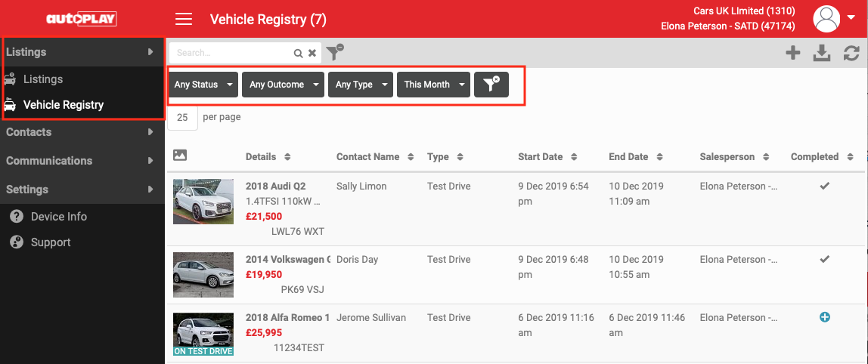Click the £21,500 price
This screenshot has width=868, height=364.
pyautogui.click(x=263, y=216)
